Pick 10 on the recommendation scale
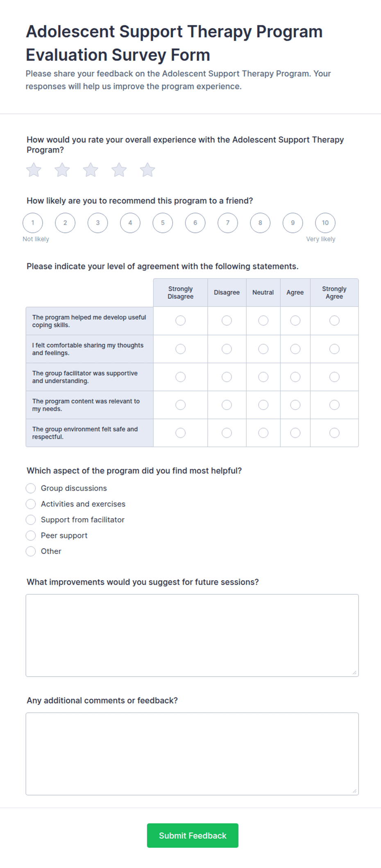Screen dimensions: 381x868 click(325, 223)
